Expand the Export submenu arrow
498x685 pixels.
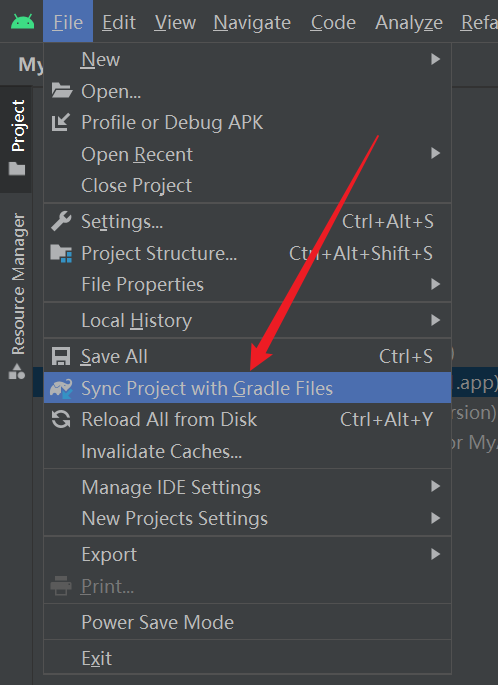[x=435, y=554]
